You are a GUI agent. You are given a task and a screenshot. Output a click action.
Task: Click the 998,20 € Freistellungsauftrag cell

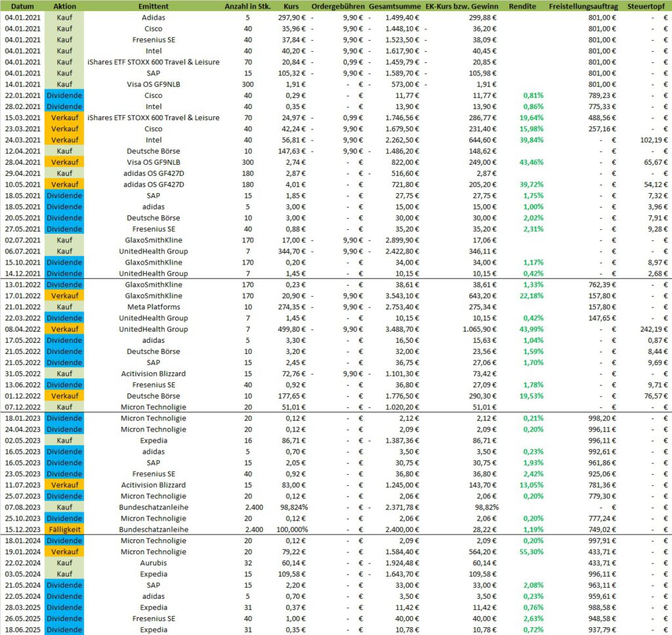click(602, 419)
